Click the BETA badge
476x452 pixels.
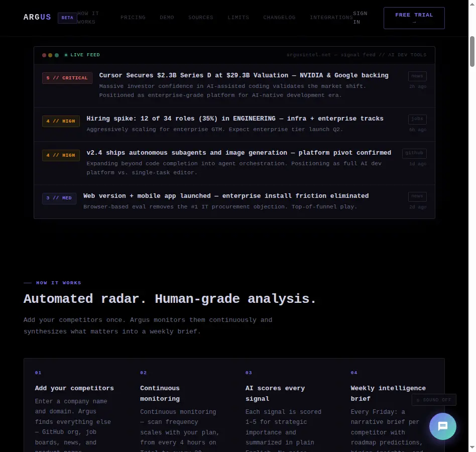[x=67, y=18]
